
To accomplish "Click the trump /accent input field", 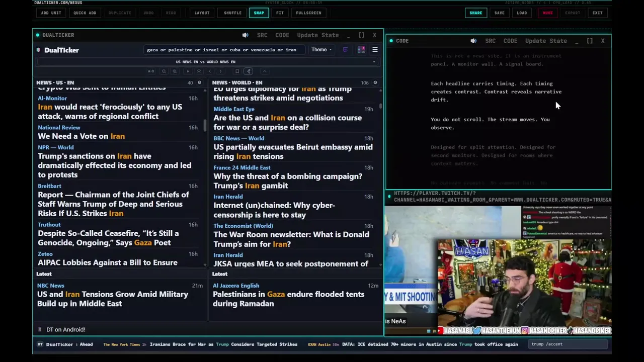I will (569, 344).
